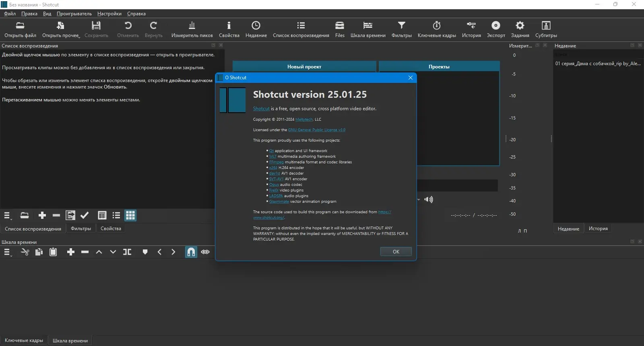The width and height of the screenshot is (644, 346).
Task: Open the timeline hamburger menu
Action: (7, 252)
